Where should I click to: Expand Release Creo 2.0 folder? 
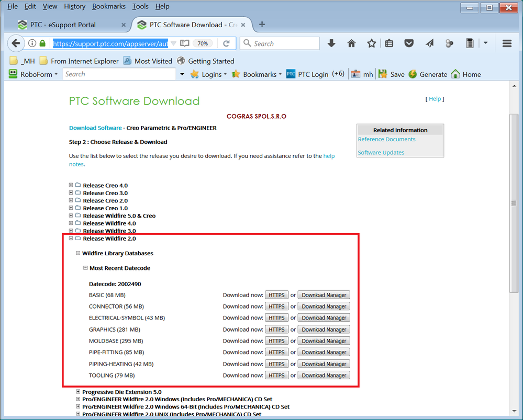click(71, 200)
